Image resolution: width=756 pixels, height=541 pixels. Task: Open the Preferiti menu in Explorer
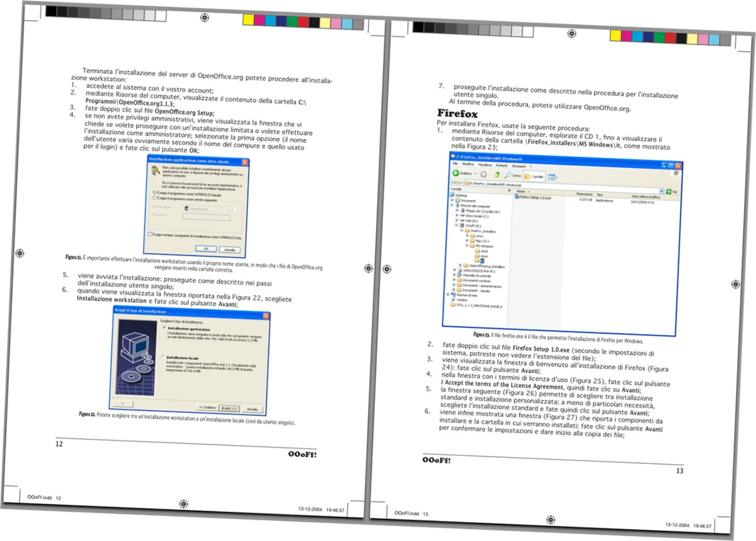[501, 166]
